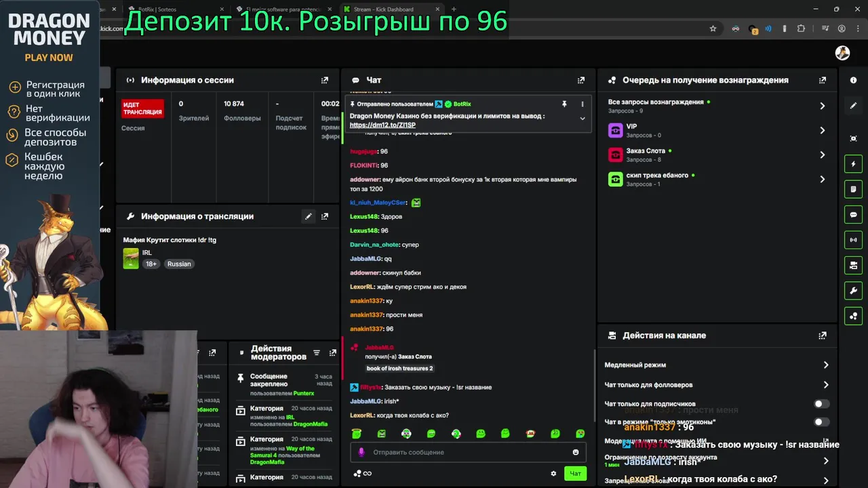The width and height of the screenshot is (868, 488).
Task: Click ИДЕТ ТРАНСЛЯЦИЯ live status badge
Action: [x=142, y=108]
